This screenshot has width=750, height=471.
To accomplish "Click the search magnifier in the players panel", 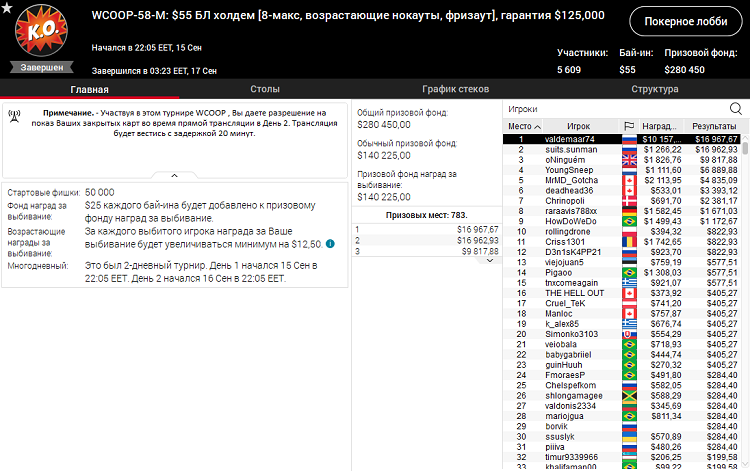I will (x=736, y=109).
